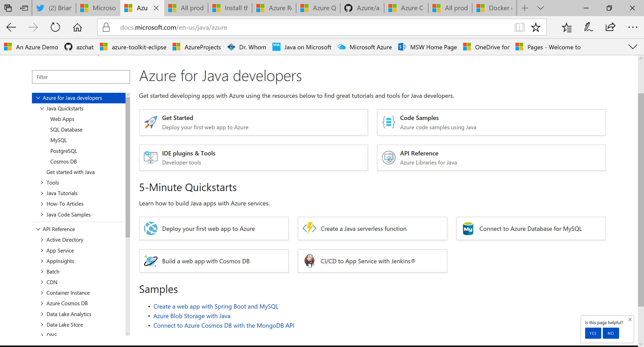644x347 pixels.
Task: Select Web Apps in sidebar
Action: click(62, 119)
